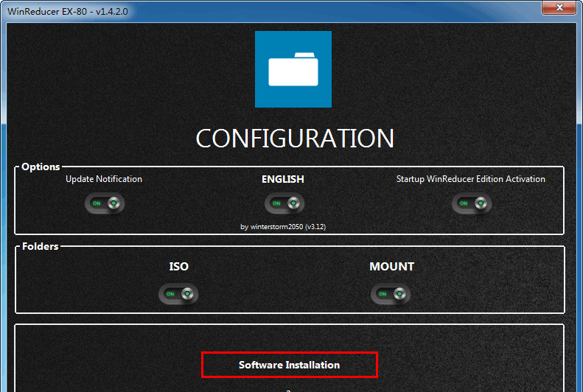Click the 'by winterstorm2050 (v3.12)' text
Screen dimensions: 583x392
click(x=283, y=227)
